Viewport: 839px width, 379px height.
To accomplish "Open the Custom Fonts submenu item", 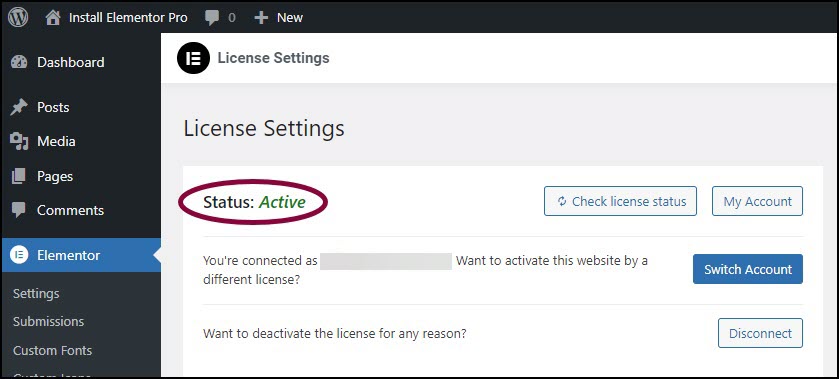I will coord(52,350).
